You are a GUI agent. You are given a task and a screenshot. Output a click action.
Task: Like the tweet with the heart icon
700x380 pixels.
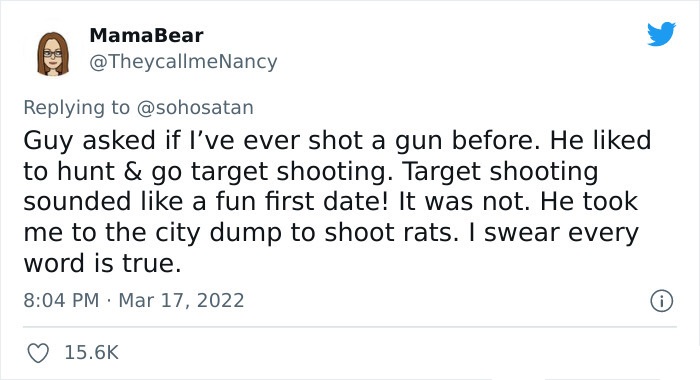pos(38,353)
